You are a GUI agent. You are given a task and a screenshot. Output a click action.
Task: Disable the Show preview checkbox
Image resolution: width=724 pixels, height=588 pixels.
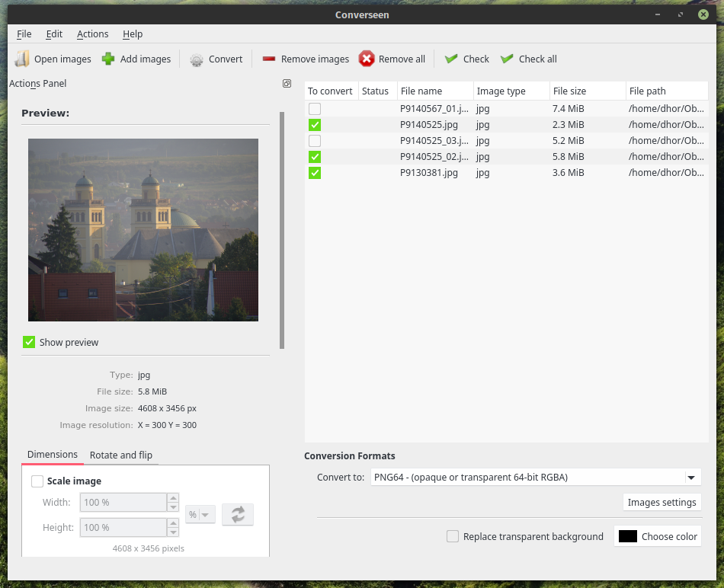pyautogui.click(x=29, y=342)
